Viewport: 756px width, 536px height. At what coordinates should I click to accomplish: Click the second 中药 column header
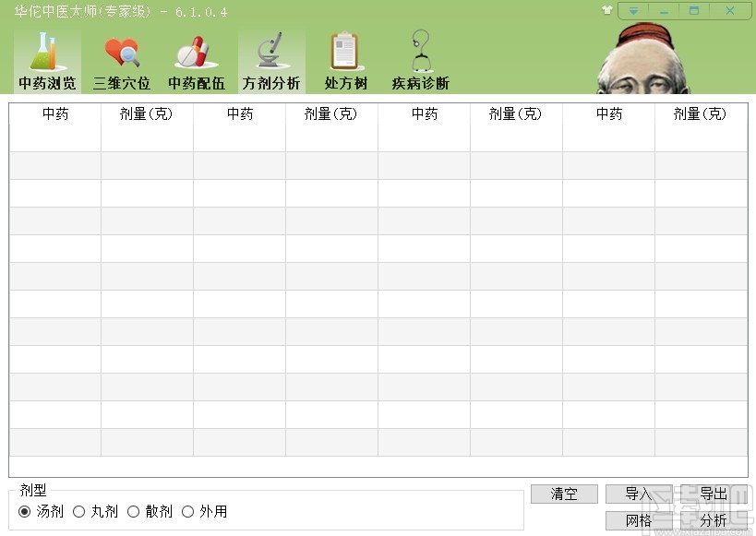(x=240, y=113)
